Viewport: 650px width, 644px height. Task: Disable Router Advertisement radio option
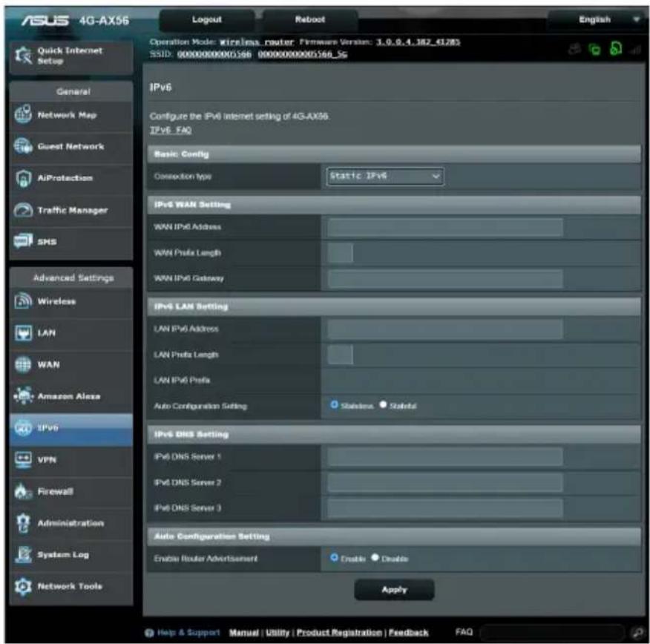[x=375, y=557]
